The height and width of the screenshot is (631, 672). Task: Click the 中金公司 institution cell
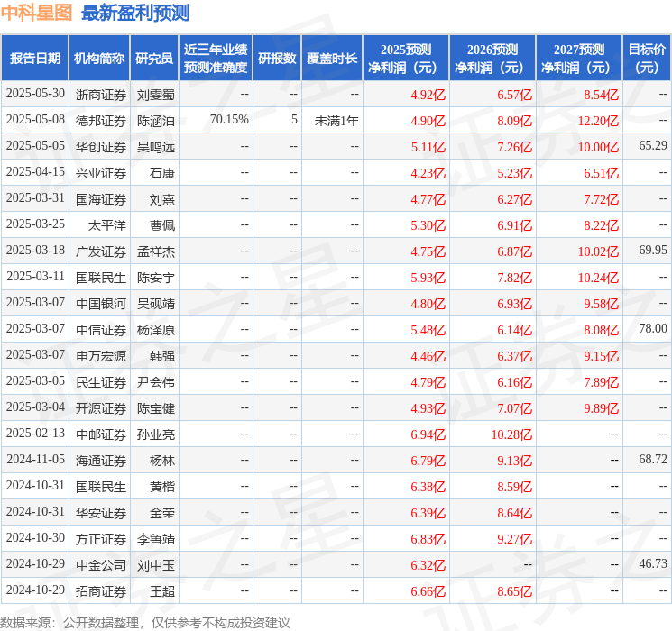click(x=101, y=565)
